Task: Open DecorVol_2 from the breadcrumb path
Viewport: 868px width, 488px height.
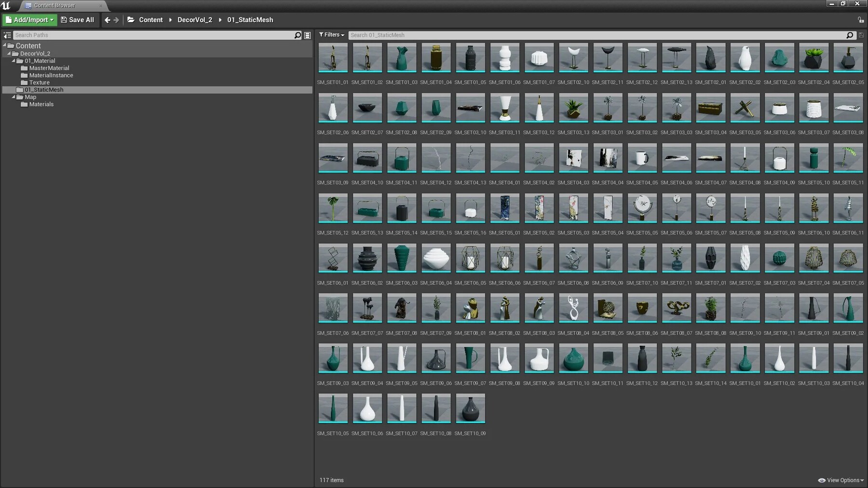Action: pyautogui.click(x=194, y=20)
